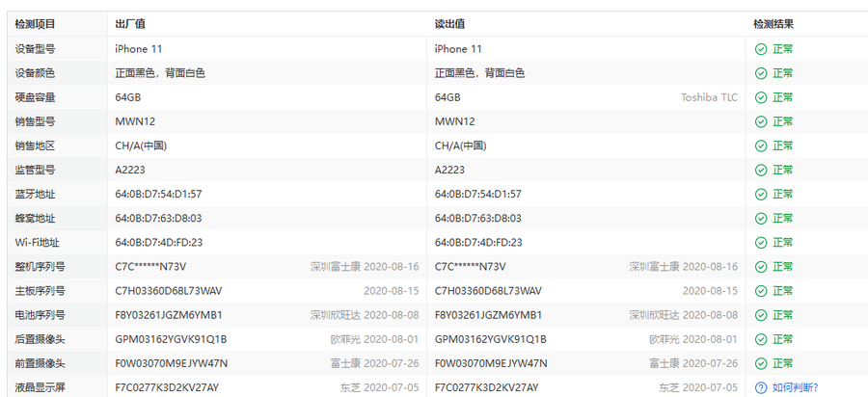
Task: Click the 后置摄像头 row label
Action: point(40,339)
